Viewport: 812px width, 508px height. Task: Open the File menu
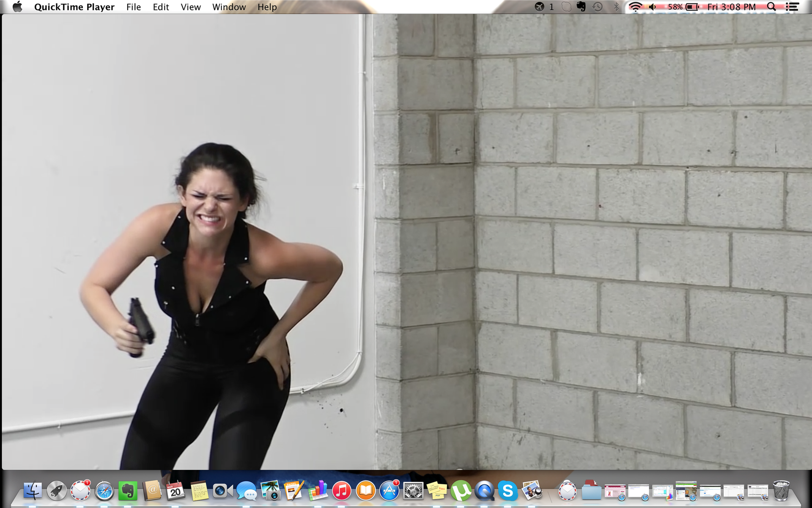tap(133, 7)
